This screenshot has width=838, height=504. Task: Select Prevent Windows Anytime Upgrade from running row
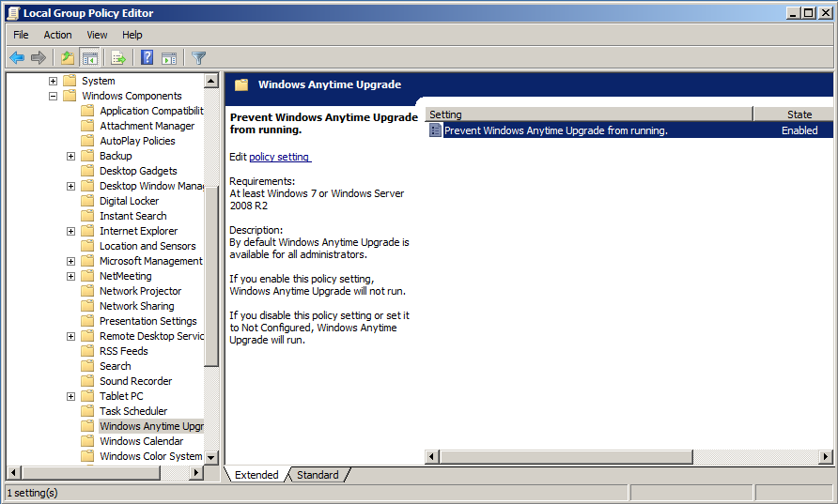pyautogui.click(x=629, y=130)
